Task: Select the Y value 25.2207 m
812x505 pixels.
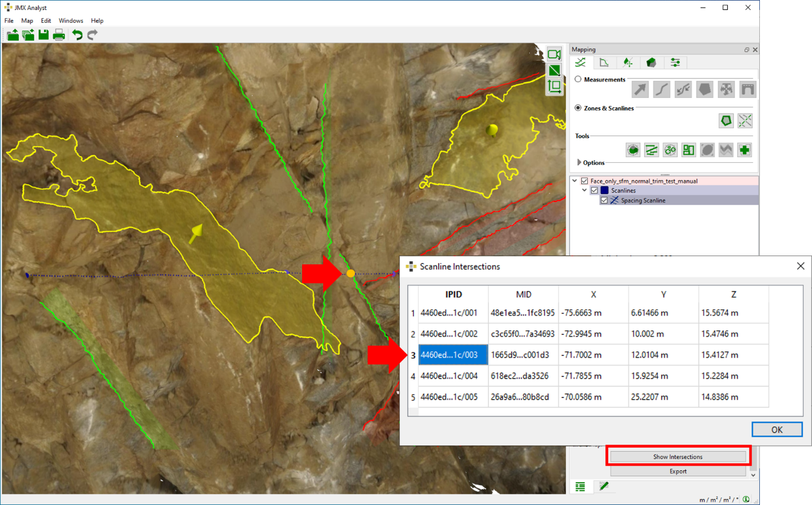Action: click(x=664, y=397)
